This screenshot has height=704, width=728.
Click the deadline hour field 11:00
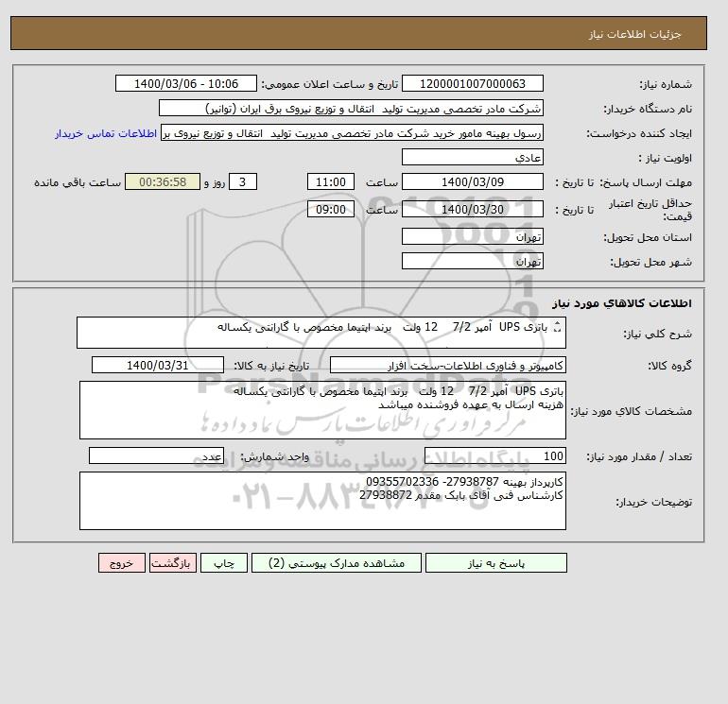331,182
